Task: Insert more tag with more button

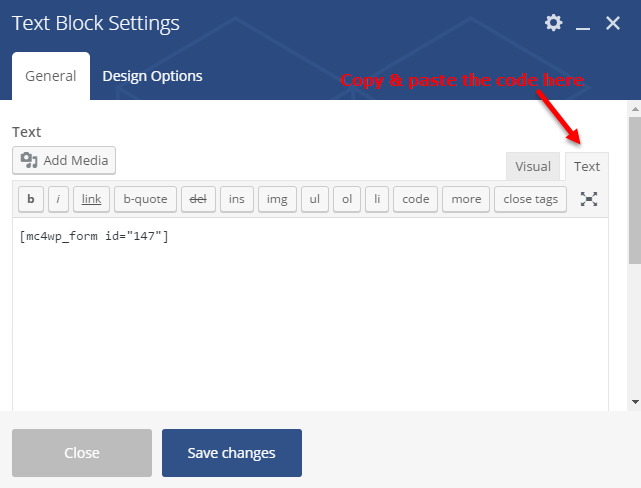Action: [x=466, y=199]
